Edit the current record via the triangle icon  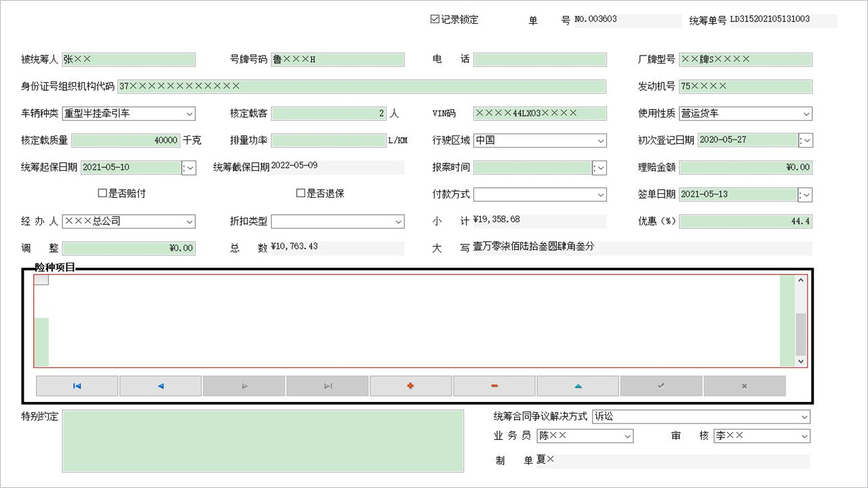[577, 385]
